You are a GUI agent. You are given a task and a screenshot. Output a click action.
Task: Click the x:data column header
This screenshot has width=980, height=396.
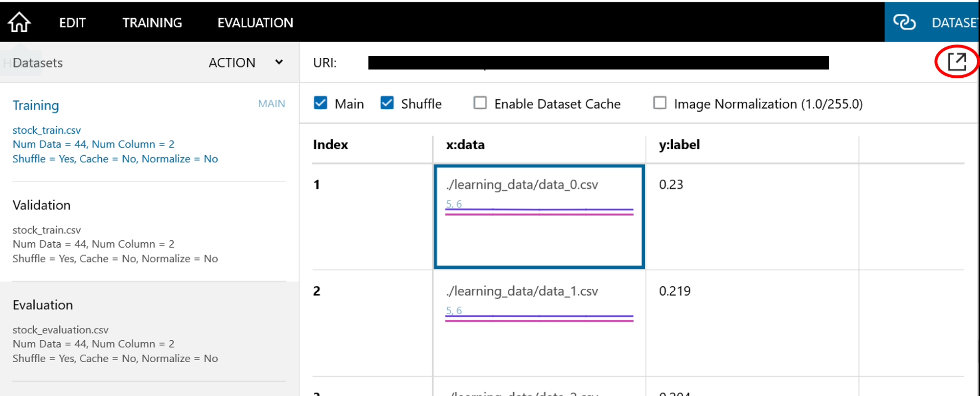[x=465, y=145]
